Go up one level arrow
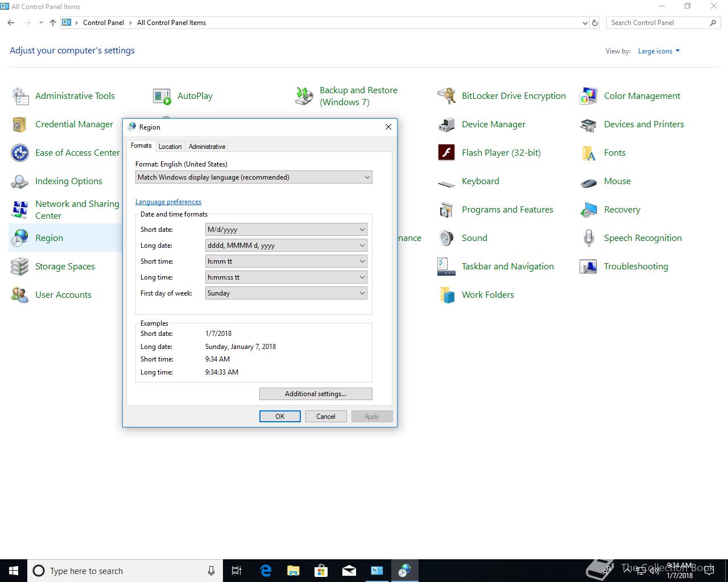The image size is (728, 582). 53,23
